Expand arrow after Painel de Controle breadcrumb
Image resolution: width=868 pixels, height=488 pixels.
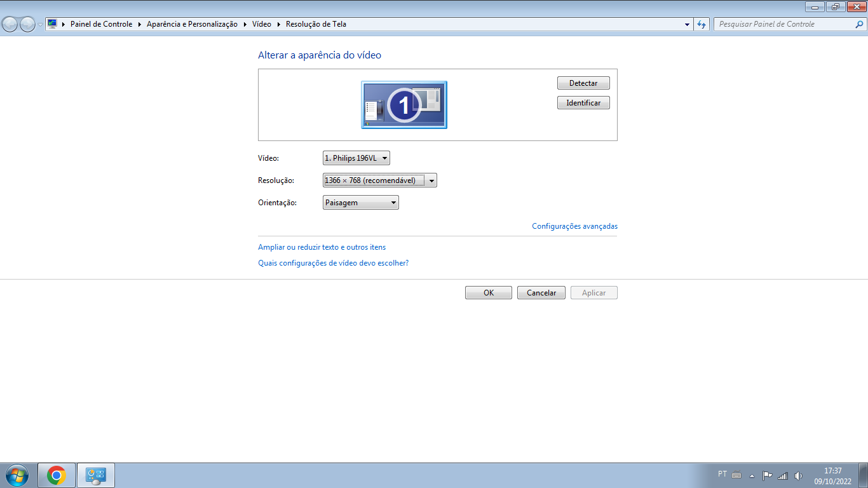click(140, 24)
